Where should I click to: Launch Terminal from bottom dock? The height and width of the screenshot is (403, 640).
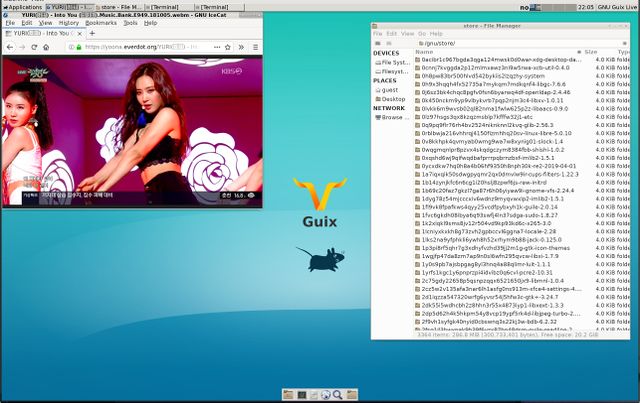(302, 394)
